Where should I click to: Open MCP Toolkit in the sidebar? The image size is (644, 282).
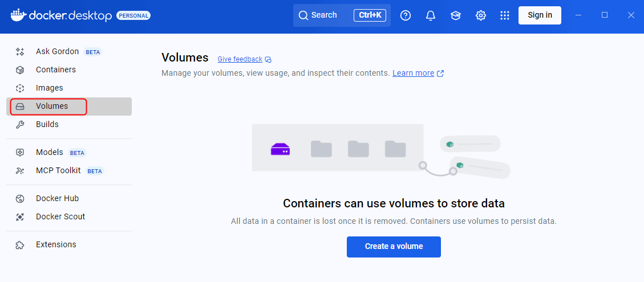[58, 171]
